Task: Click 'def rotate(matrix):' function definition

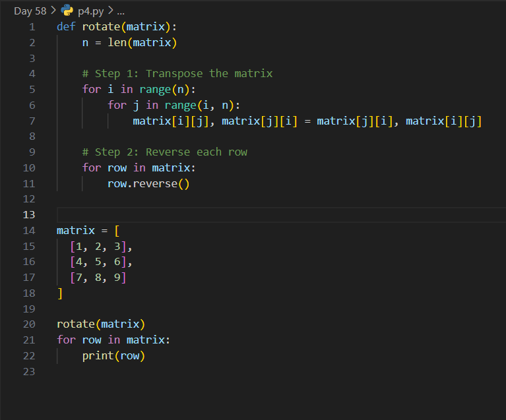Action: pos(117,27)
